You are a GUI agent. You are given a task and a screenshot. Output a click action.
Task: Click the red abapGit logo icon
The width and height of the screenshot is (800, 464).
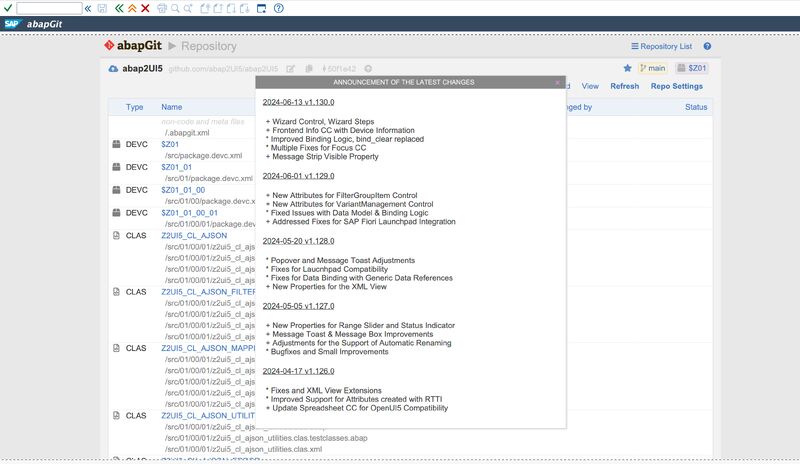[109, 45]
